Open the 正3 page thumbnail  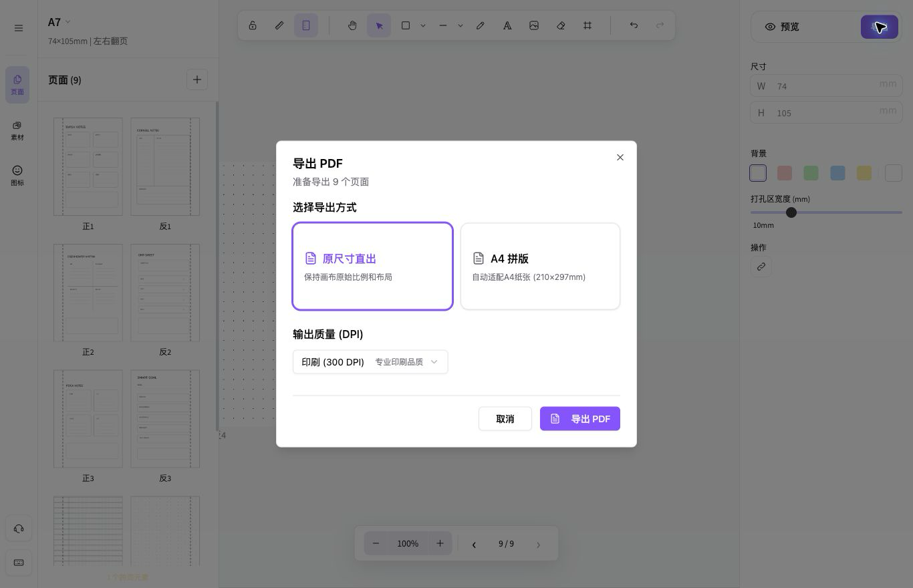pos(88,419)
